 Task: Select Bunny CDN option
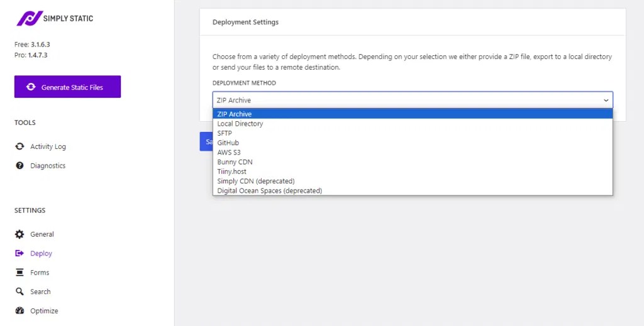pyautogui.click(x=413, y=162)
